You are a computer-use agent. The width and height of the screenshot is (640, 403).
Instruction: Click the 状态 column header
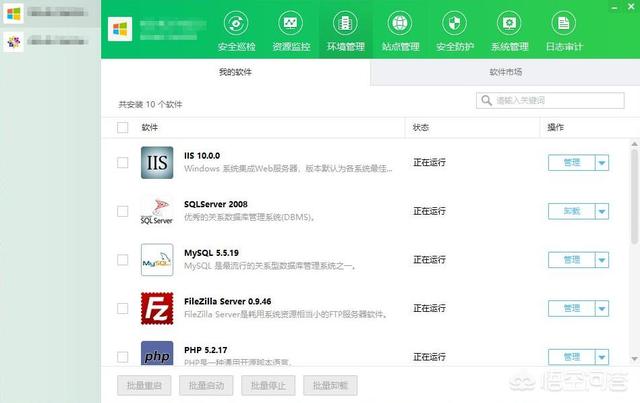tap(420, 127)
